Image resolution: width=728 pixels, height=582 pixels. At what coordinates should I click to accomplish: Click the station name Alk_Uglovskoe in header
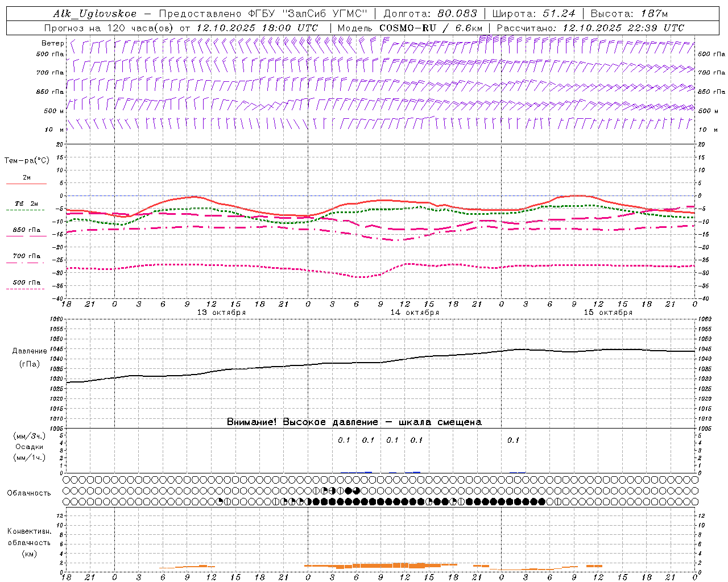(x=95, y=14)
